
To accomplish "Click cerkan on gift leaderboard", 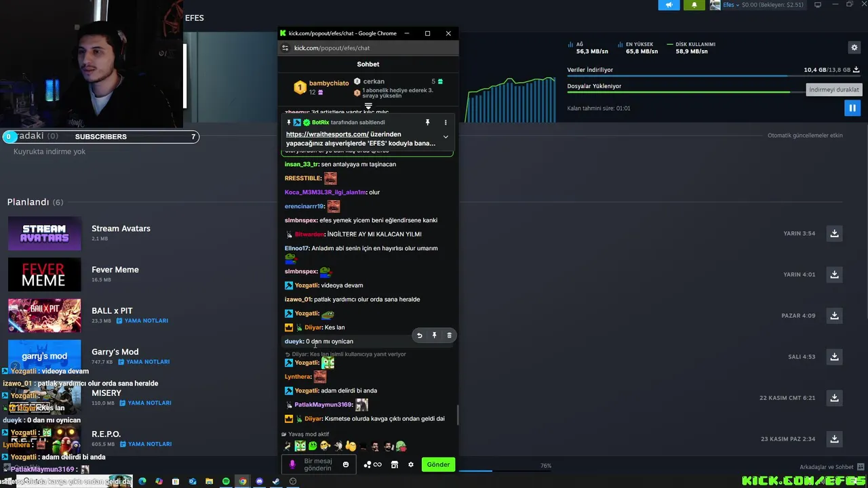I will coord(374,81).
